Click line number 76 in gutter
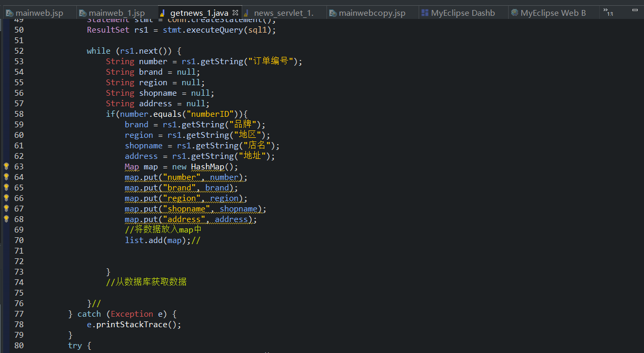Screen dimensions: 644x353 coord(19,304)
